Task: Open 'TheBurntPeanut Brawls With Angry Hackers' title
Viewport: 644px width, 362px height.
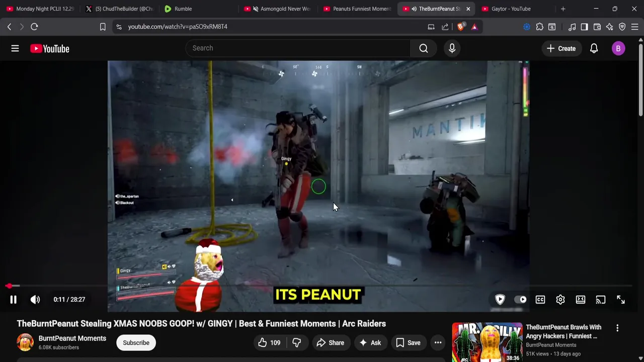Action: click(x=563, y=331)
